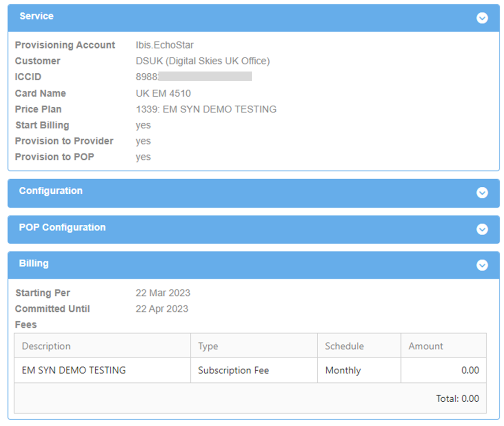Image resolution: width=504 pixels, height=426 pixels.
Task: Click the DSUK customer name value
Action: [203, 61]
